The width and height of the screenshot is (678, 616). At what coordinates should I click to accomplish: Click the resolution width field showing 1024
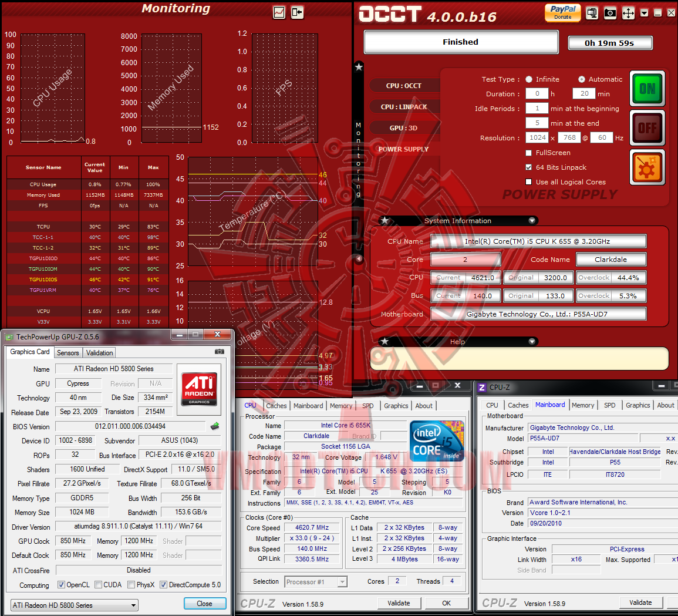537,137
